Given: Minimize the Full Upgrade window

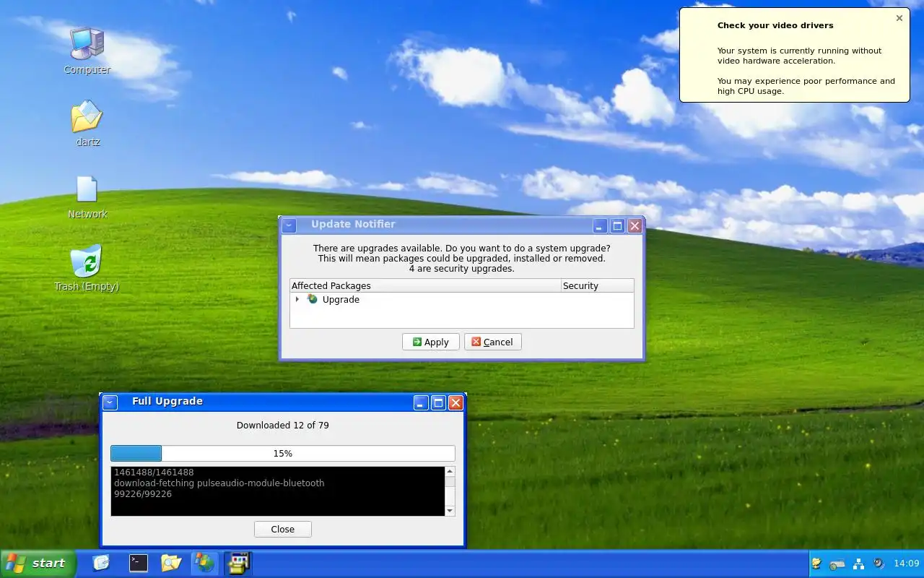Looking at the screenshot, I should pyautogui.click(x=421, y=402).
